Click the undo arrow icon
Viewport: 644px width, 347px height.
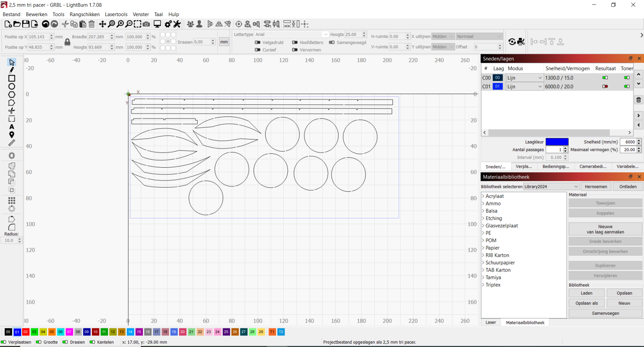point(45,24)
